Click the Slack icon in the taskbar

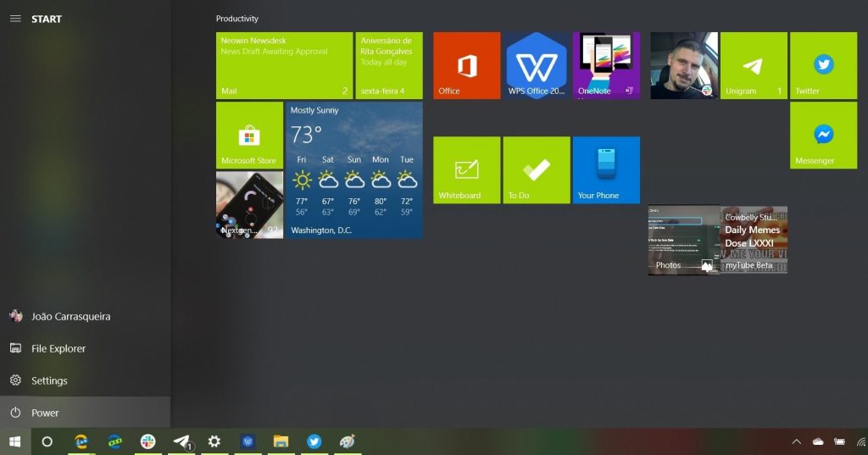(148, 441)
